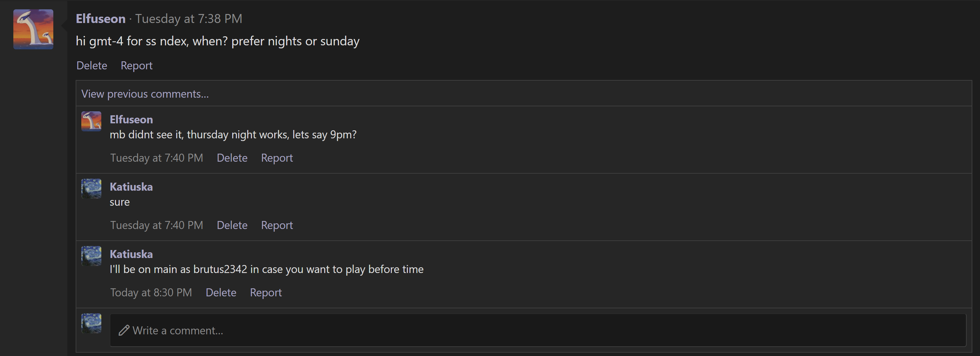Click the pencil icon in the comment box
Viewport: 980px width, 356px height.
(x=124, y=330)
